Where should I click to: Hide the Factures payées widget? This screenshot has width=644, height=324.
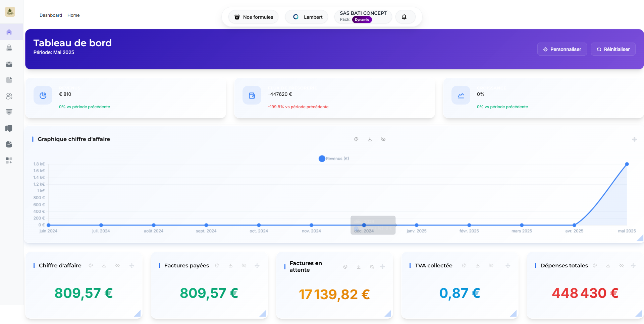244,266
